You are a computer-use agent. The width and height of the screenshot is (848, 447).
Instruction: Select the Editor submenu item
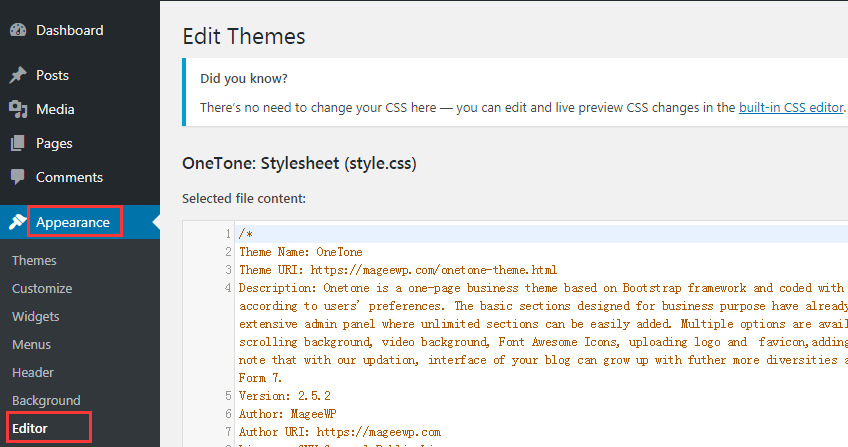coord(30,429)
